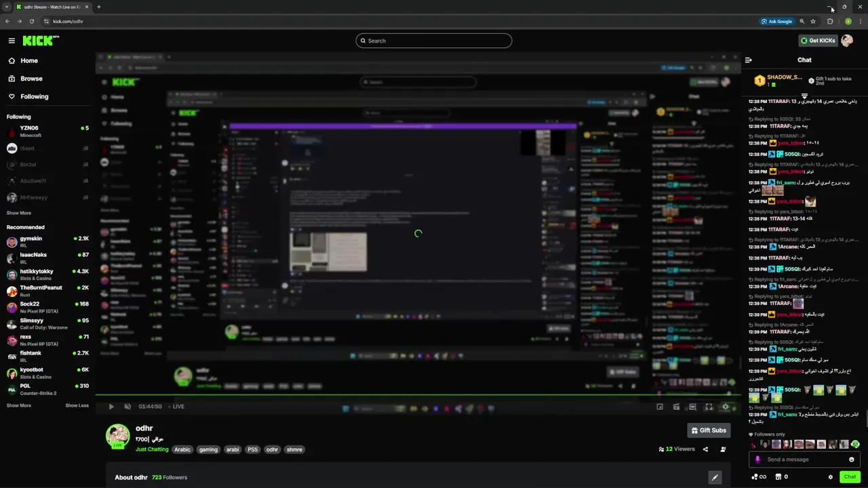Image resolution: width=868 pixels, height=488 pixels.
Task: Click the Send a message field
Action: click(x=806, y=460)
